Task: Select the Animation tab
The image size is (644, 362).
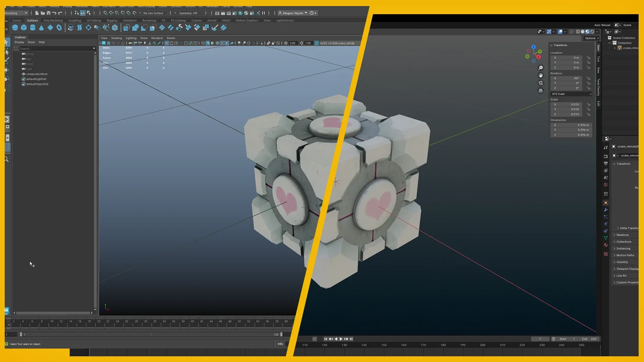Action: click(x=129, y=20)
